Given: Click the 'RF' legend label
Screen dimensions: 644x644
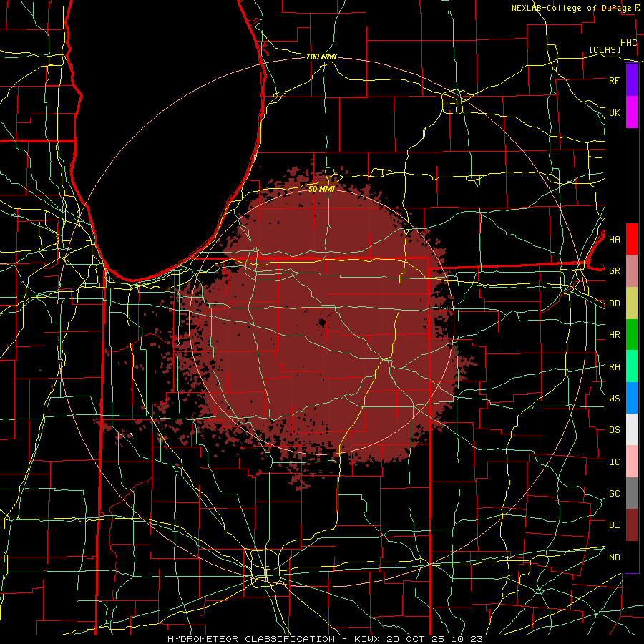Looking at the screenshot, I should (x=614, y=80).
